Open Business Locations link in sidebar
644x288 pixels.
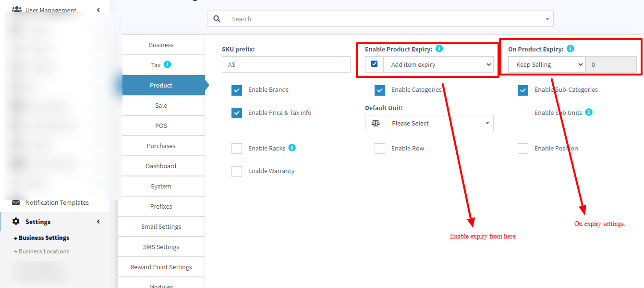[44, 251]
